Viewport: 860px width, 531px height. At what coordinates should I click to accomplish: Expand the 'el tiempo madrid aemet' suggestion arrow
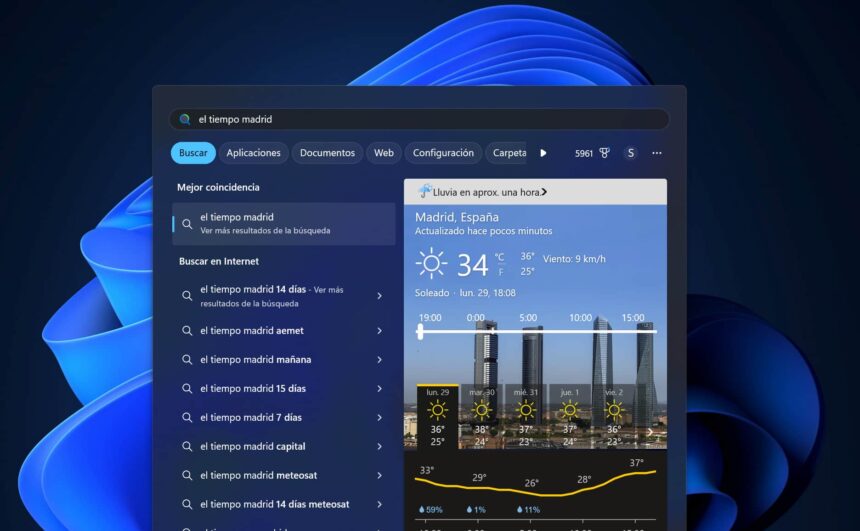380,331
